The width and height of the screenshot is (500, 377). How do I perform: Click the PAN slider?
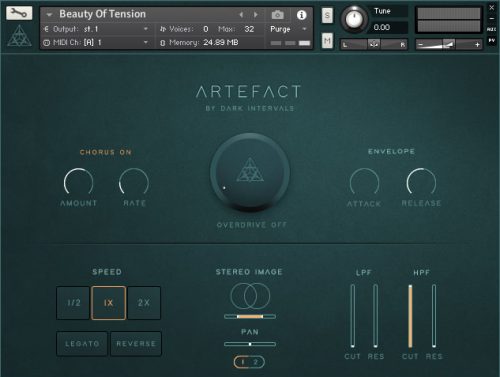click(x=250, y=344)
